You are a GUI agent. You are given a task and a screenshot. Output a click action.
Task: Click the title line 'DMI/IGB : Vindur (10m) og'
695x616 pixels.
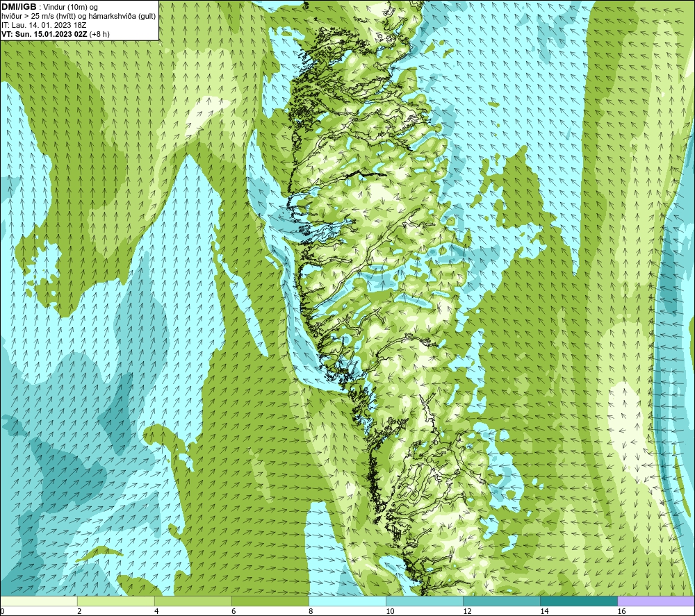(x=49, y=7)
